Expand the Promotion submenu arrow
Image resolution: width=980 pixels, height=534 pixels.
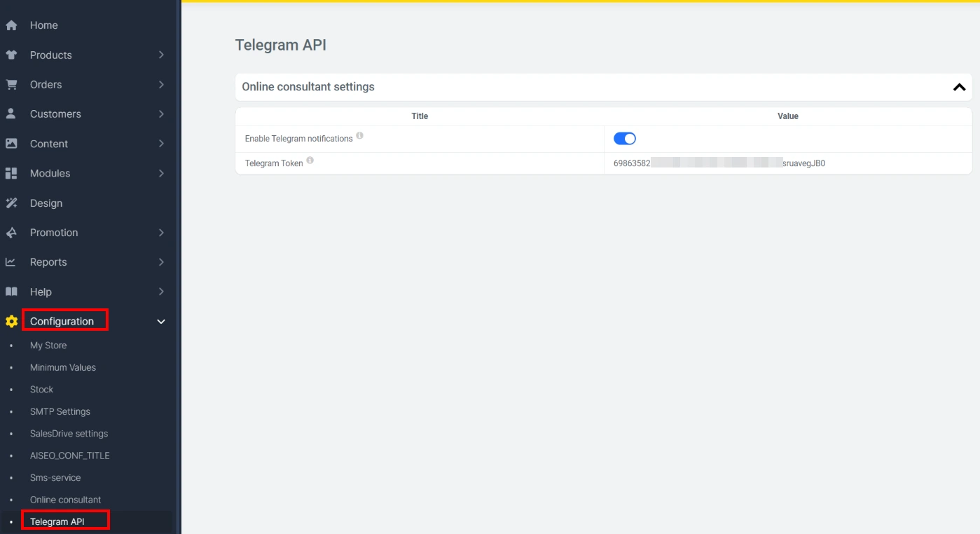pos(161,233)
